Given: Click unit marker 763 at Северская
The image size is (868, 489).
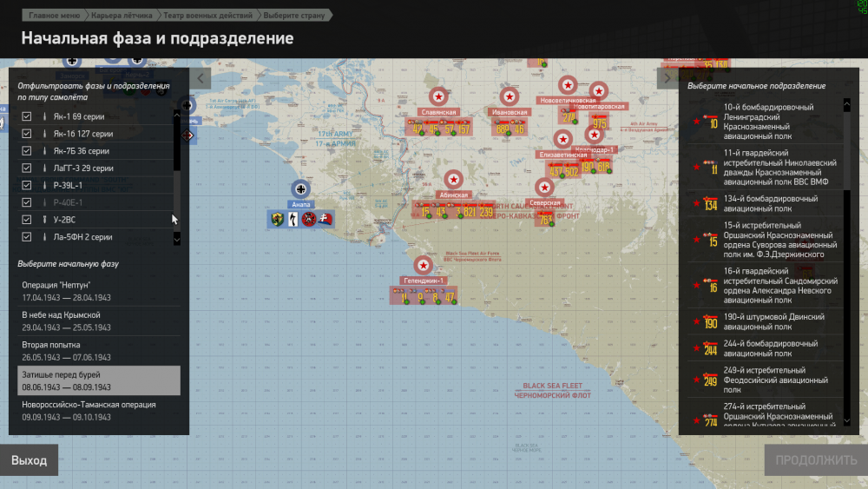Looking at the screenshot, I should (545, 219).
